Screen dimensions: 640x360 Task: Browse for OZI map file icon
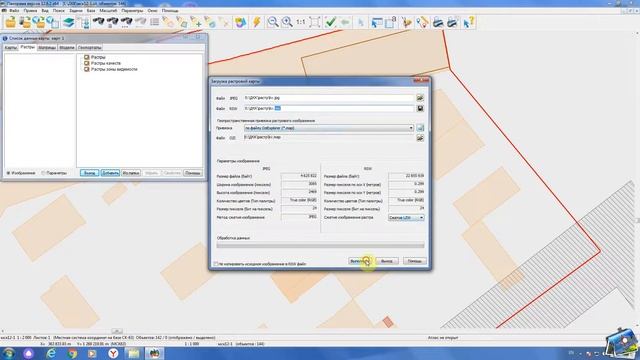[x=420, y=138]
